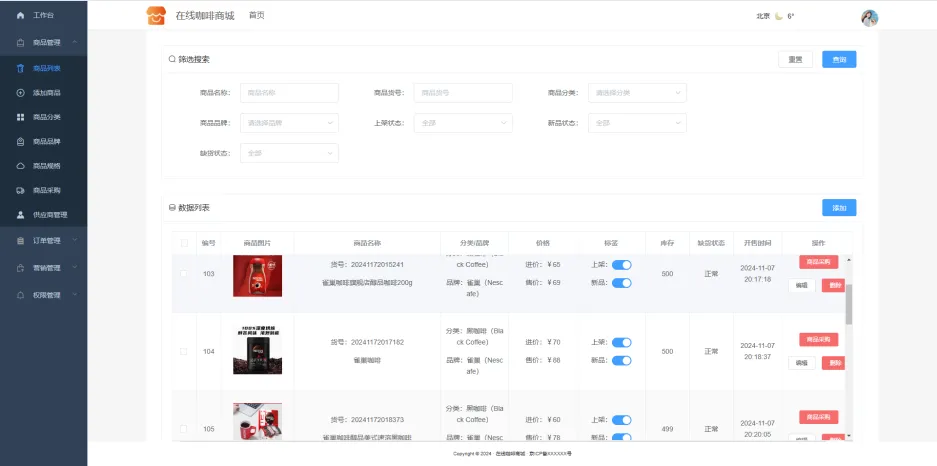Click the 商品名称 search input field
Image resolution: width=937 pixels, height=466 pixels.
coord(289,93)
